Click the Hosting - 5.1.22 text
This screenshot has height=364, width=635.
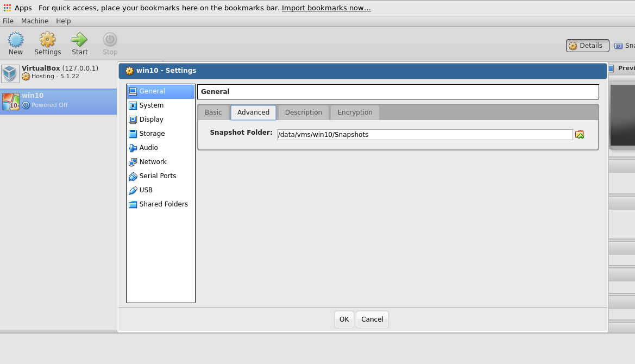coord(55,77)
